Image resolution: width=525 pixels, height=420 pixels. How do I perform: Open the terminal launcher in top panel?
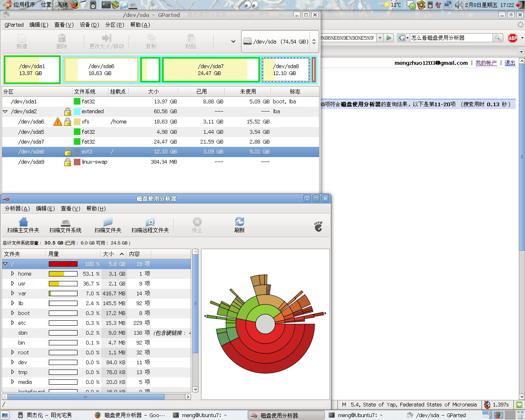click(106, 5)
